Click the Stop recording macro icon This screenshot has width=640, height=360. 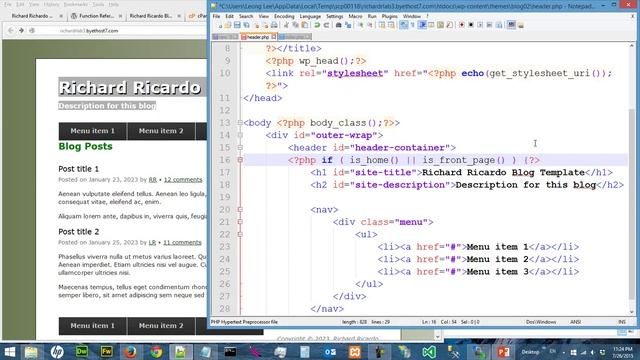point(471,25)
